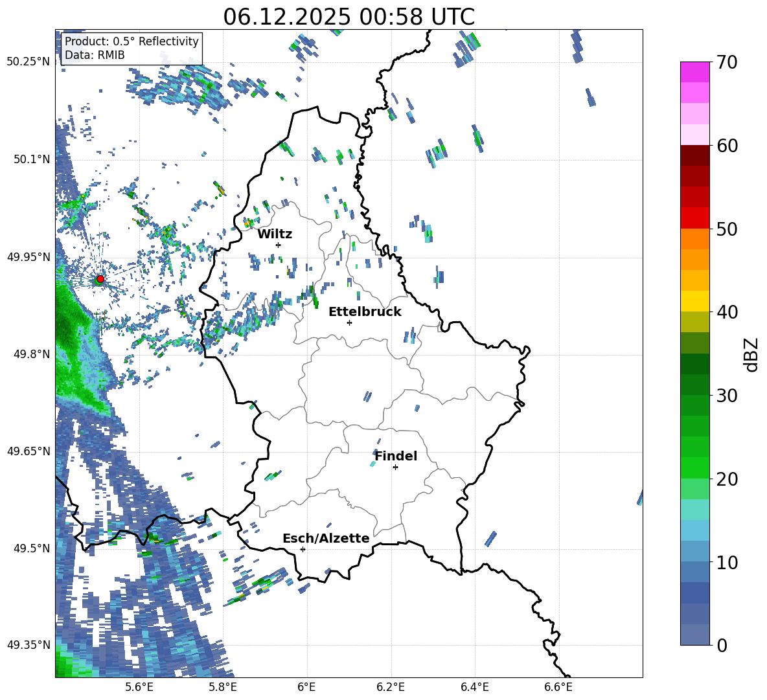Screen dimensions: 767x700
Task: Click the bright green colorbar segment at 20
Action: click(x=694, y=468)
